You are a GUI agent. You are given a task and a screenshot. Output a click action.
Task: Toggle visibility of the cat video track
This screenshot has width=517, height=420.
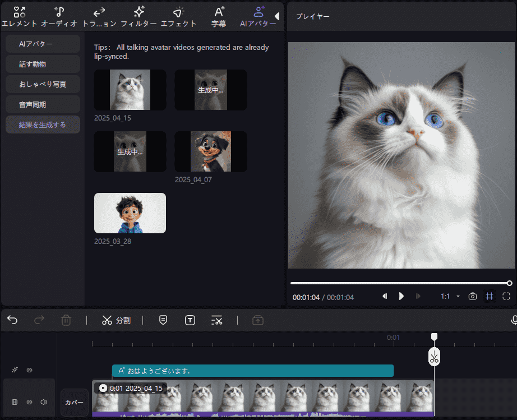pos(29,402)
